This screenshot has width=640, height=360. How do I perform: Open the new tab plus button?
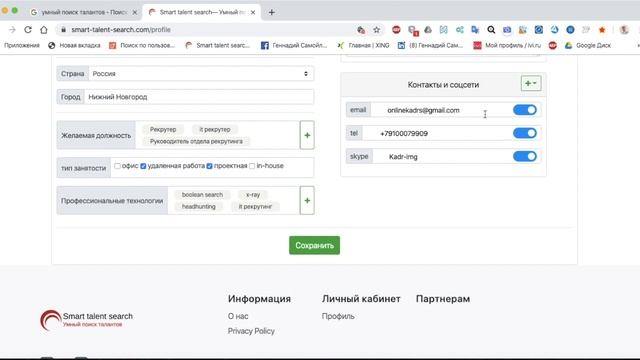[271, 12]
